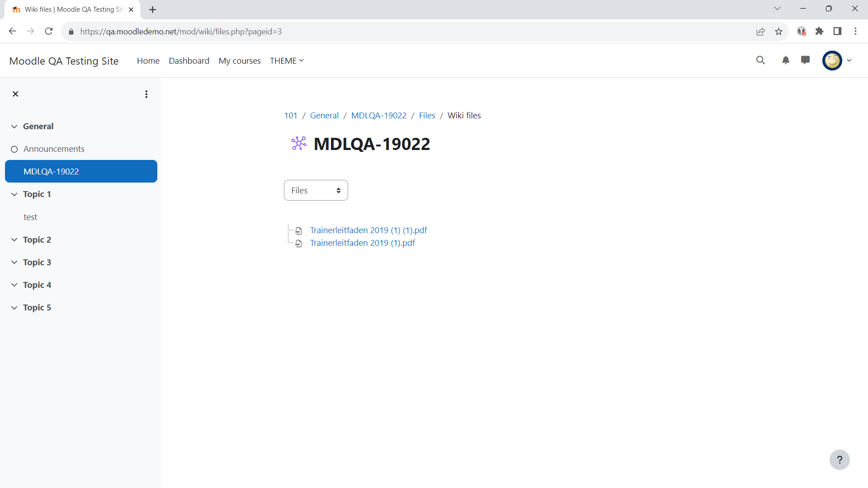Image resolution: width=868 pixels, height=488 pixels.
Task: Click PDF icon for Trainerleitfaden 2019 (1).pdf
Action: [299, 244]
